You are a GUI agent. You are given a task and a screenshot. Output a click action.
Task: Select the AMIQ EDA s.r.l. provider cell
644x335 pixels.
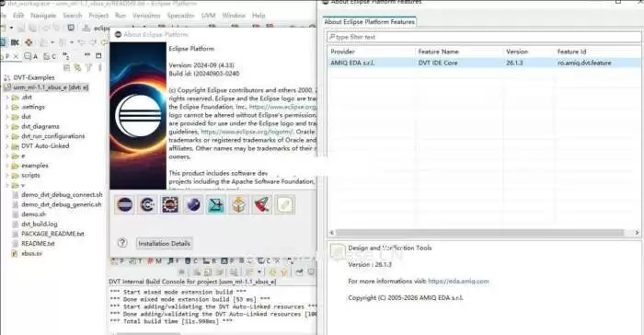(352, 63)
